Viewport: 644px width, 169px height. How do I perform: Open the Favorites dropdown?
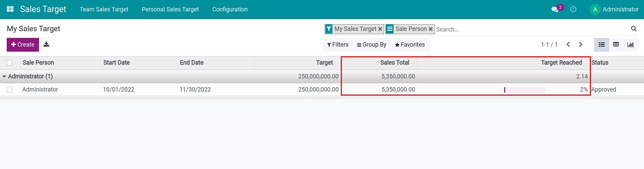(410, 45)
